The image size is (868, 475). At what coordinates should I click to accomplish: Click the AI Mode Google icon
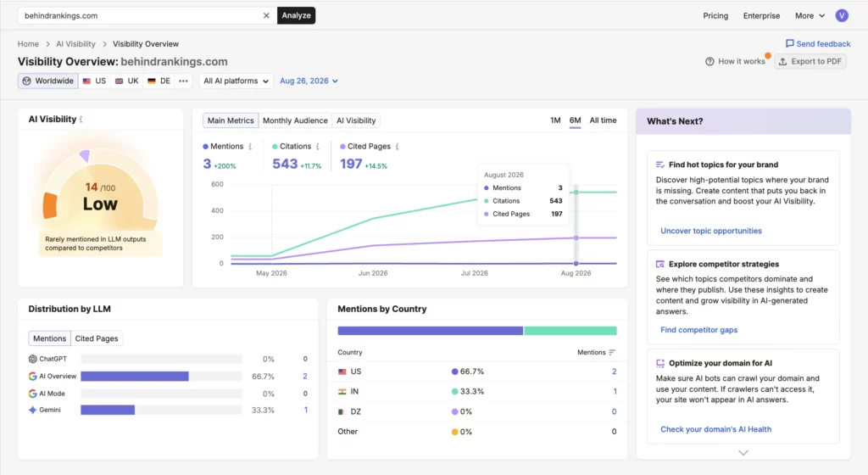coord(33,394)
